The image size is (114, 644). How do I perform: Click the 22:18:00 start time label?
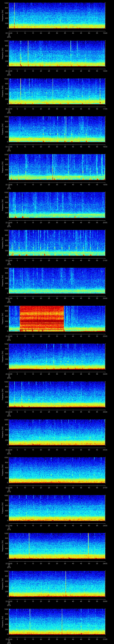[x=9, y=184]
